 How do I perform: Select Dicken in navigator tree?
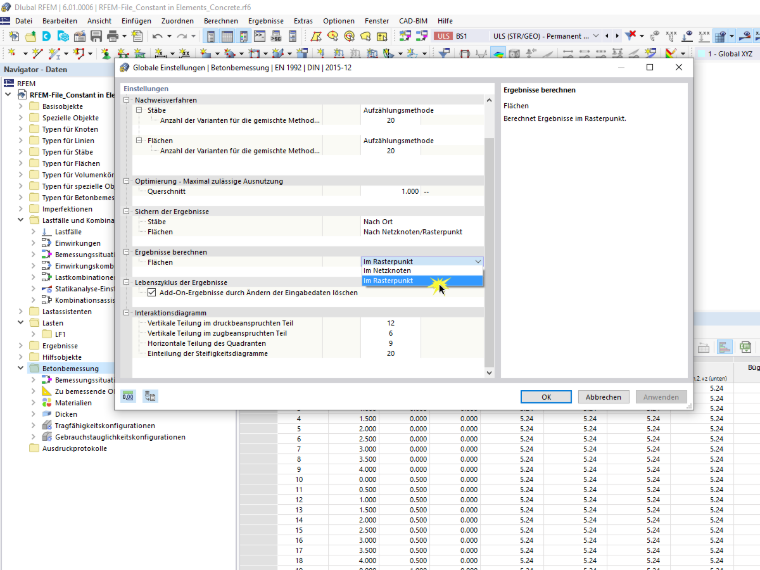coord(66,414)
